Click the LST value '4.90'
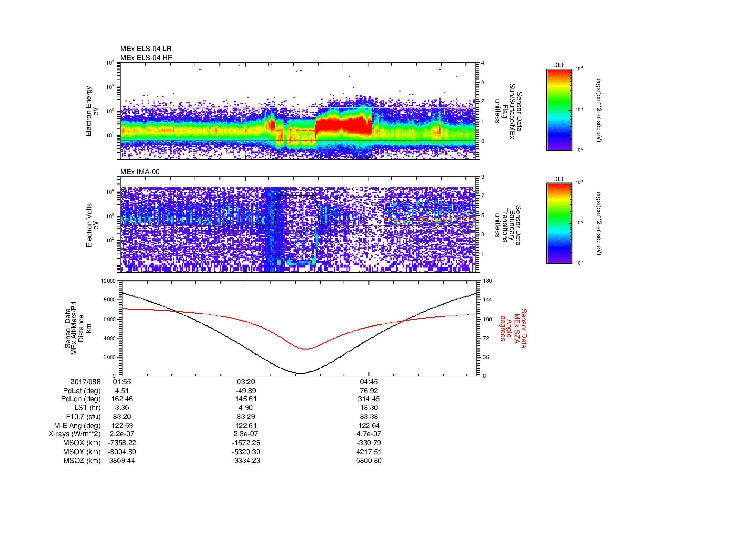This screenshot has height=534, width=756. 246,408
